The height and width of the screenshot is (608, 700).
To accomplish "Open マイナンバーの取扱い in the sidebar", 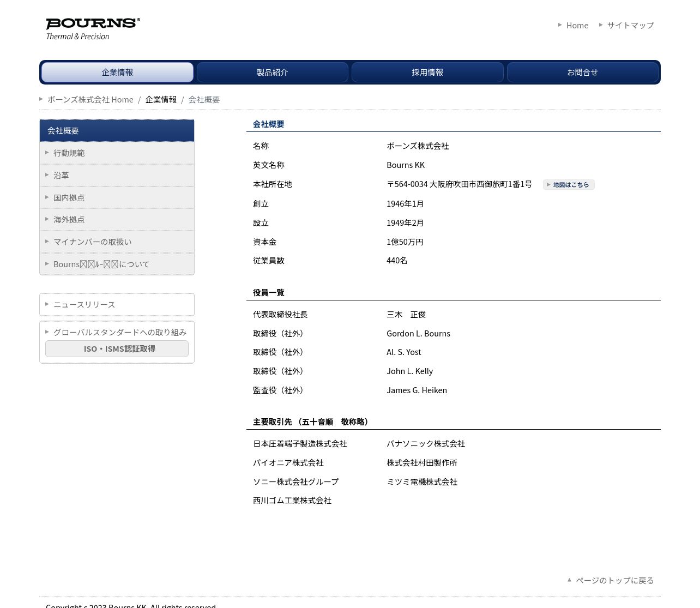I will point(117,242).
